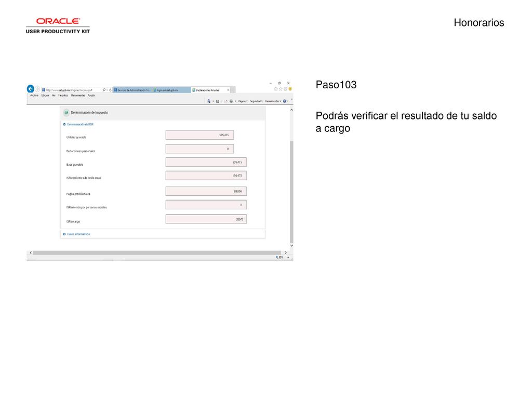Click the home icon in browser corner
Screen dimensions: 532x399
click(x=276, y=89)
